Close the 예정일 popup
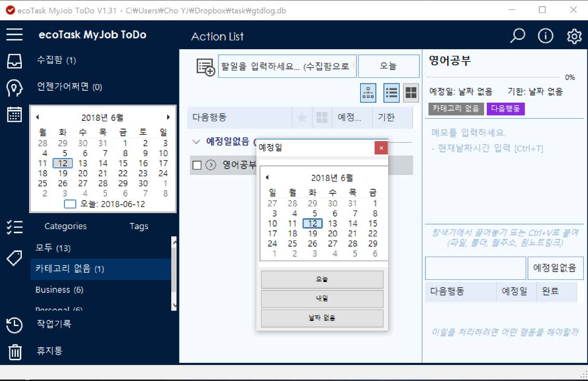588x381 pixels. tap(381, 148)
